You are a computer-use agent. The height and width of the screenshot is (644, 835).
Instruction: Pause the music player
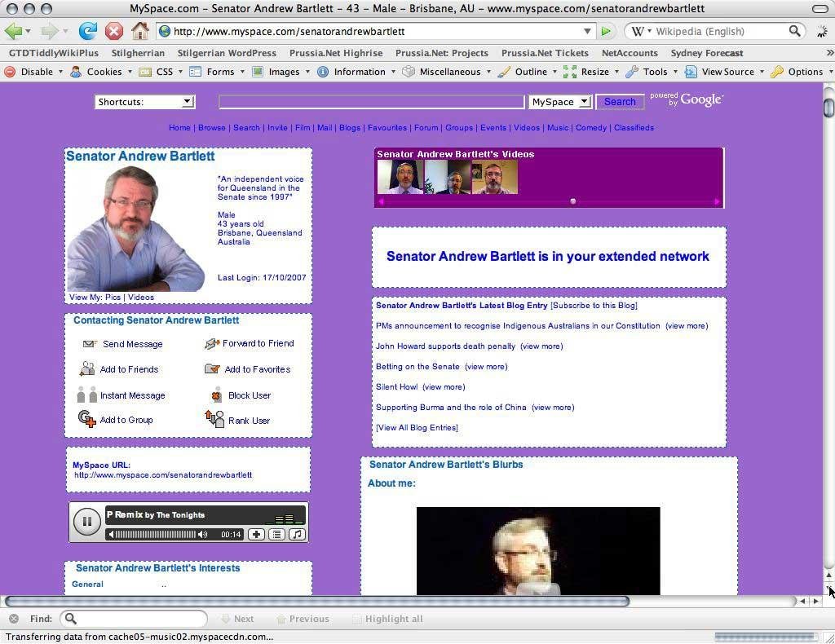point(86,522)
